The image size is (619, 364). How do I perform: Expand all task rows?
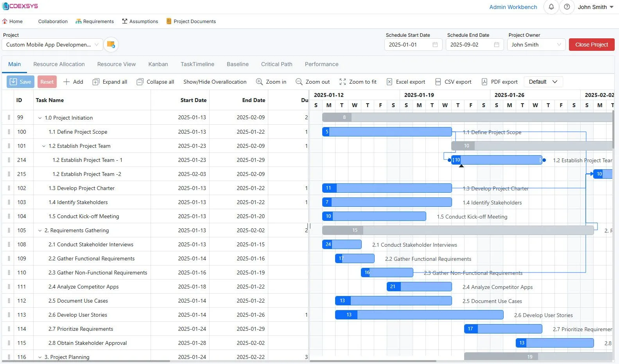110,82
